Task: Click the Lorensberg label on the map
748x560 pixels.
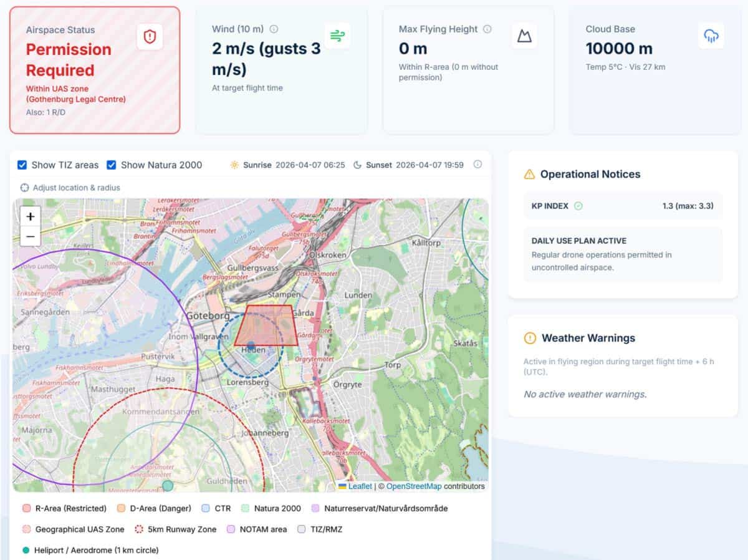Action: [247, 382]
